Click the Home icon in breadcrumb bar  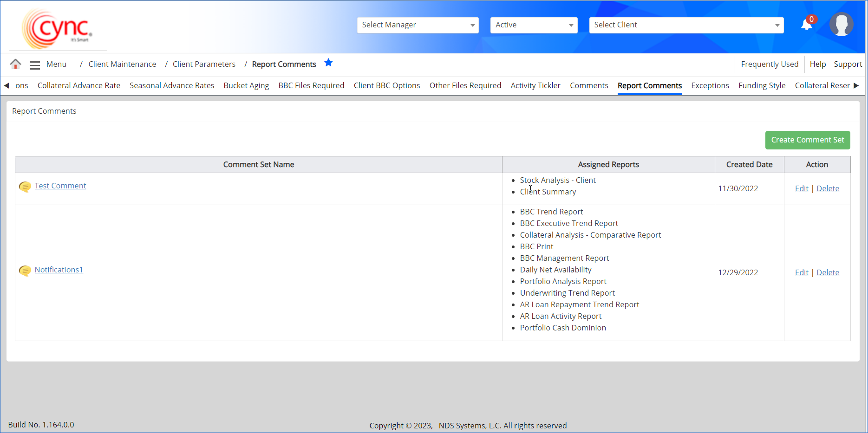[x=15, y=64]
